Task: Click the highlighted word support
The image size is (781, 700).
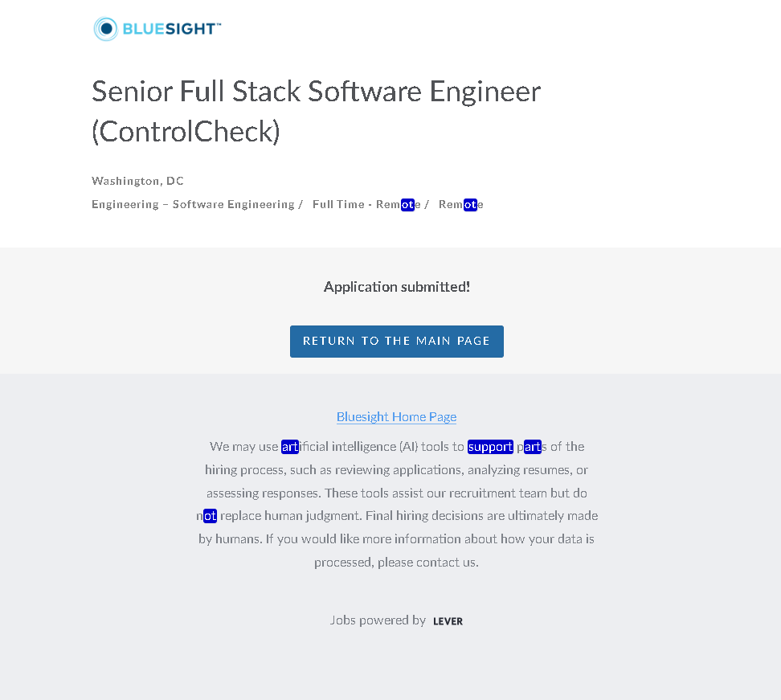Action: click(490, 447)
